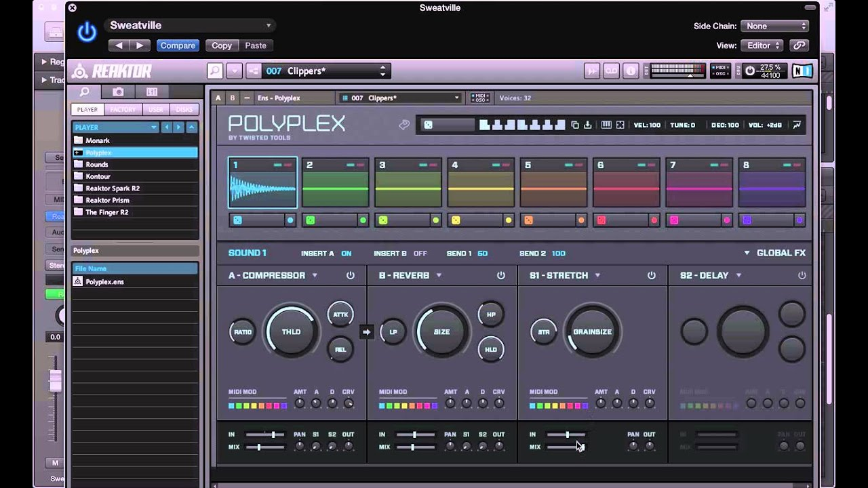Click the Copy button
Viewport: 868px width, 488px height.
coord(222,45)
